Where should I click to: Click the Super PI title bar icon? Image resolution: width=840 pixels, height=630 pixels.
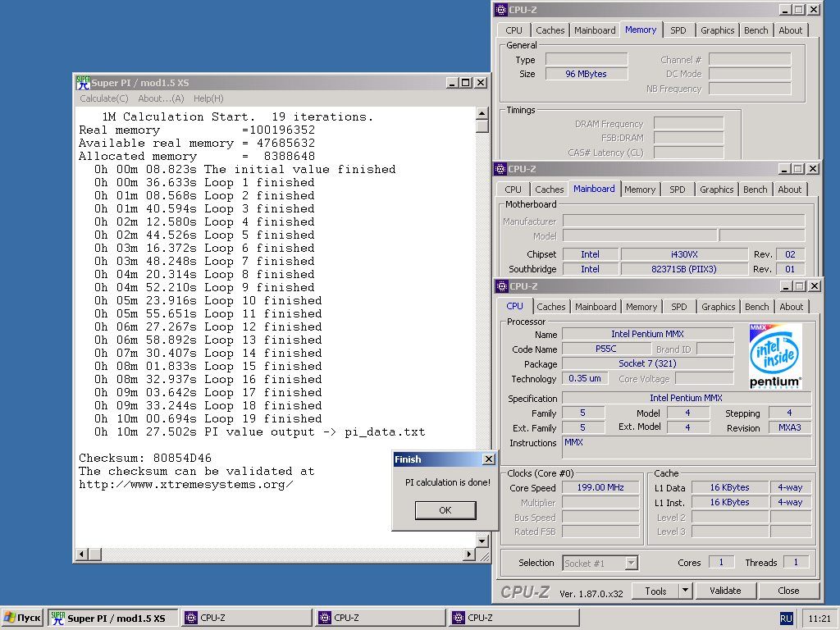coord(83,83)
